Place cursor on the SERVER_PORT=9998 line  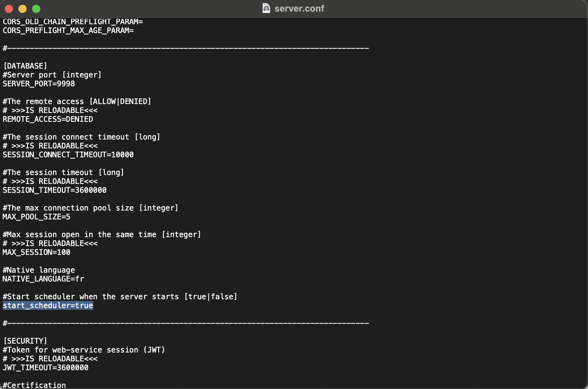39,84
